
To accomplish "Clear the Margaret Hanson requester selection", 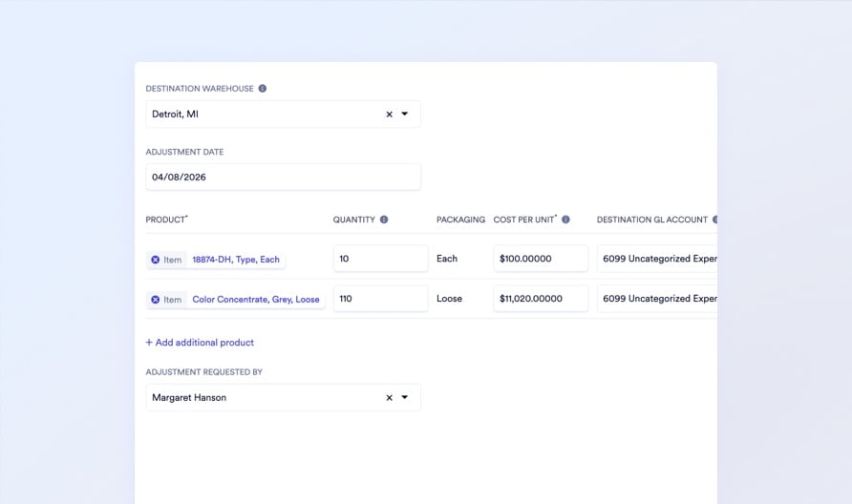I will [389, 397].
